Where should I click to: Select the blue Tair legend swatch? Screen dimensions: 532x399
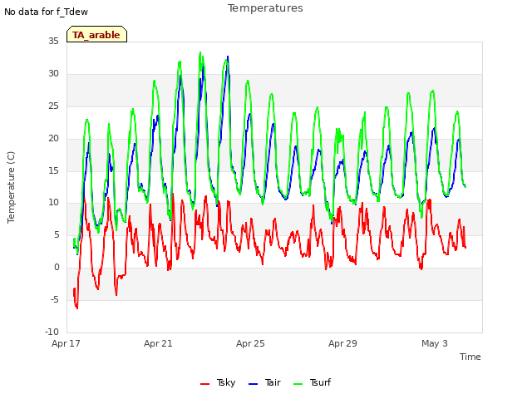pyautogui.click(x=253, y=384)
